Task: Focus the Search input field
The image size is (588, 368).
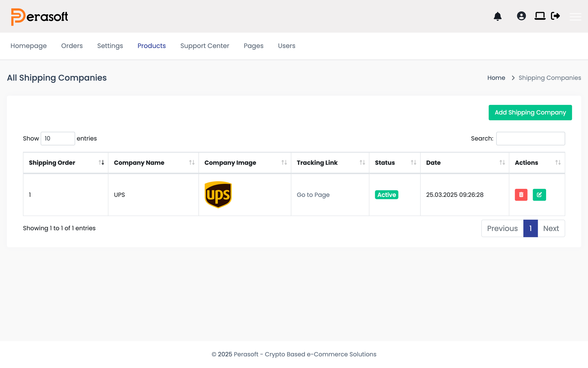Action: 530,139
